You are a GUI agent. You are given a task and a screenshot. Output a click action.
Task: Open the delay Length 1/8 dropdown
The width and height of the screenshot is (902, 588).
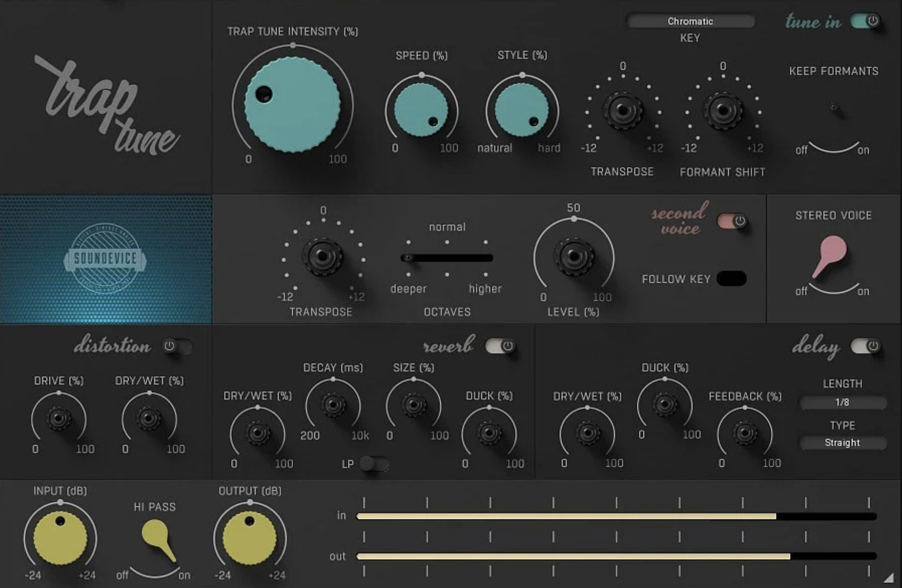coord(843,402)
